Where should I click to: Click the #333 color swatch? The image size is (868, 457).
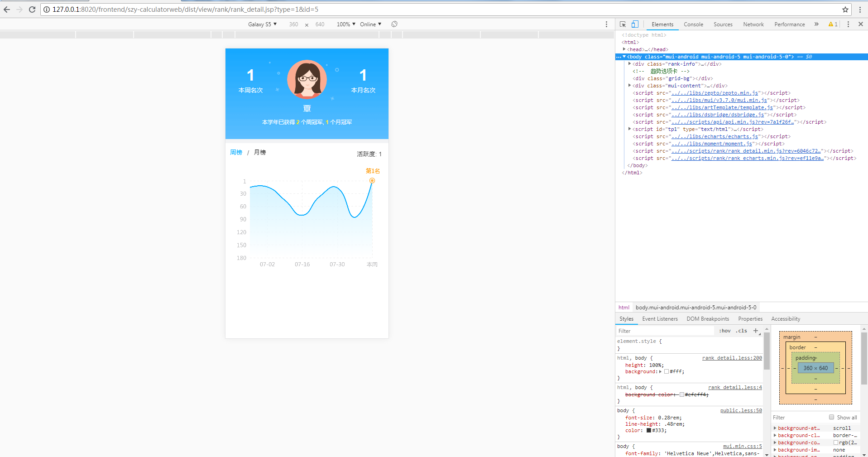648,430
